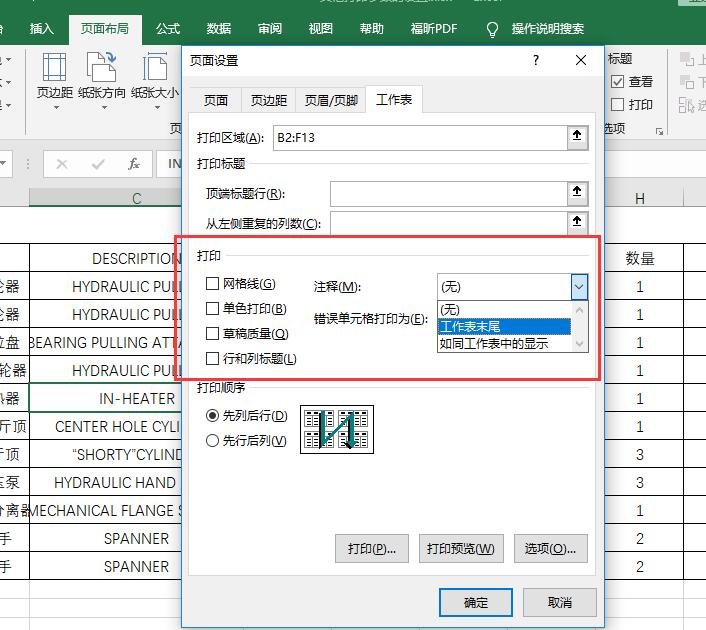The width and height of the screenshot is (706, 630).
Task: Click collapse icon beside top title rows field
Action: [577, 193]
